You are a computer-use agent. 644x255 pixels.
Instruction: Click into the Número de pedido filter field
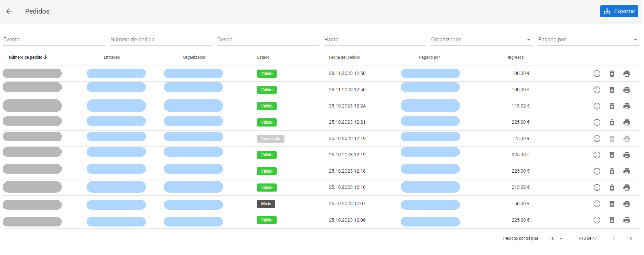click(161, 40)
